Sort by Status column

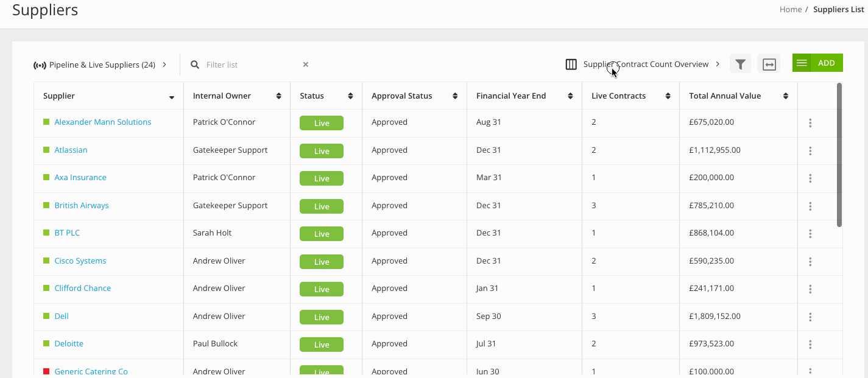350,96
